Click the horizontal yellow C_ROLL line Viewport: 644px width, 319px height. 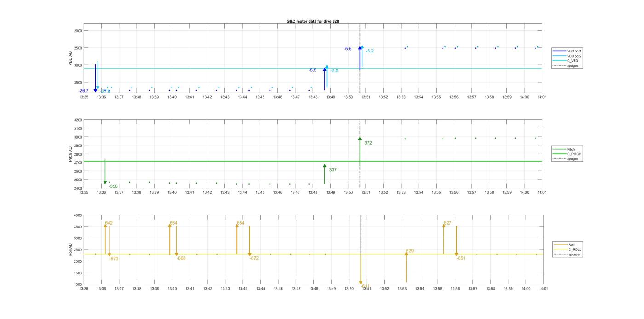313,254
